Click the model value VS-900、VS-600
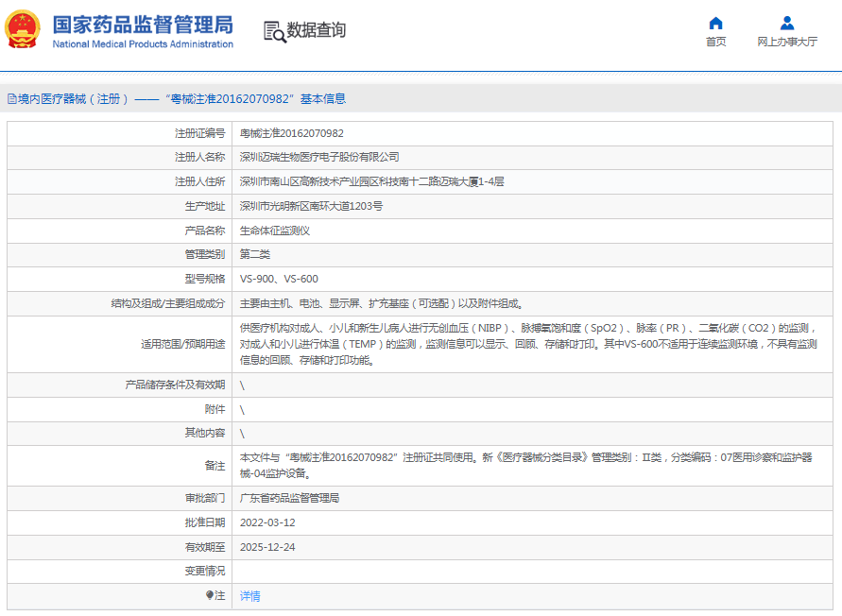Viewport: 842px width, 616px height. (279, 279)
